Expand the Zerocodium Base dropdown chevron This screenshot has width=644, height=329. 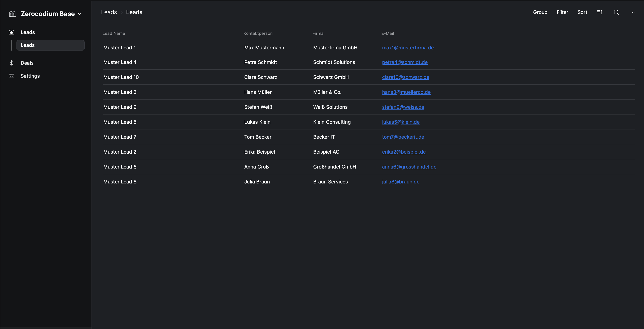[80, 14]
